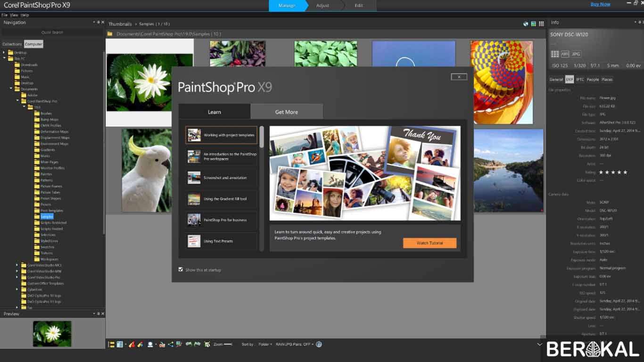Image resolution: width=644 pixels, height=362 pixels.
Task: Switch to the Adjust workspace tab
Action: [x=323, y=6]
